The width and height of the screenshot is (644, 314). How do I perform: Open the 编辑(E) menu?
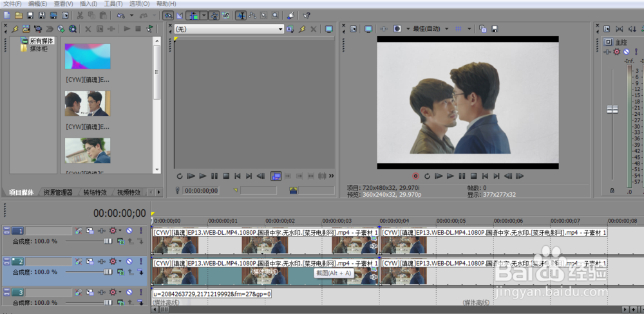38,4
